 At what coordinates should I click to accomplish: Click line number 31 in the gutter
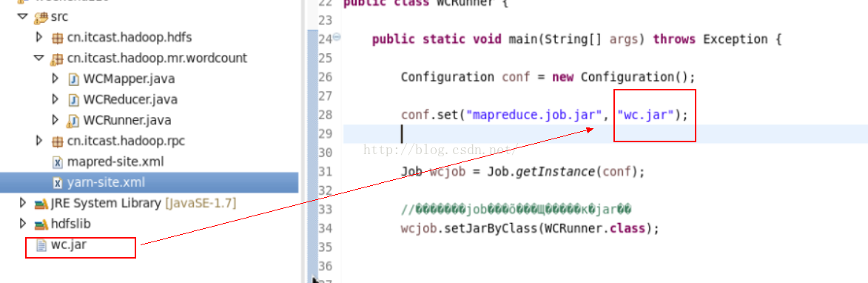(x=325, y=172)
